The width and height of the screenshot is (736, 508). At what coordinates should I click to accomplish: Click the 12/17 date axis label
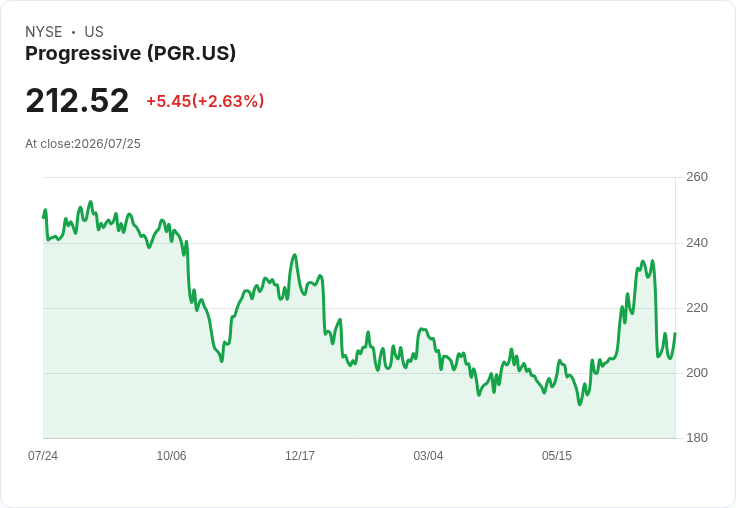(x=300, y=455)
